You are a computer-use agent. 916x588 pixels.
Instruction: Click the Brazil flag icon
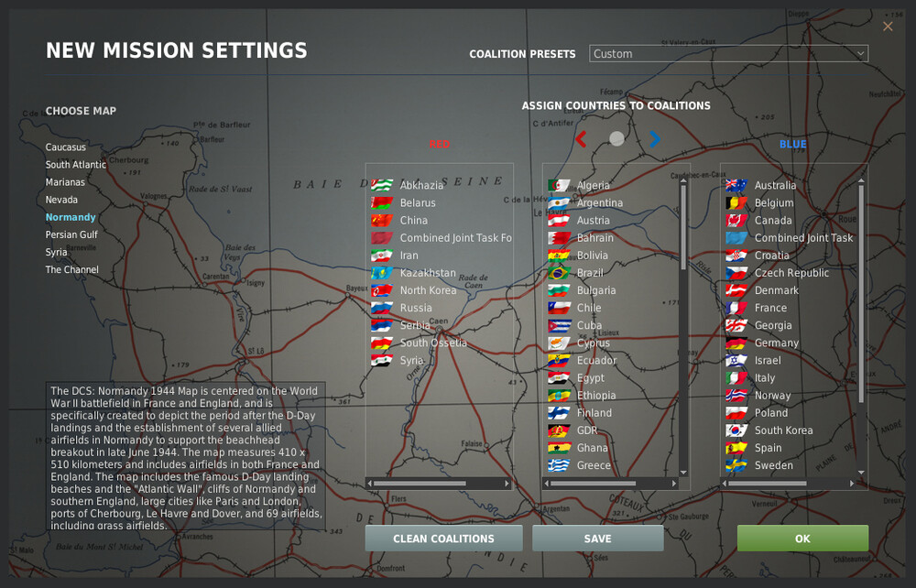point(559,273)
